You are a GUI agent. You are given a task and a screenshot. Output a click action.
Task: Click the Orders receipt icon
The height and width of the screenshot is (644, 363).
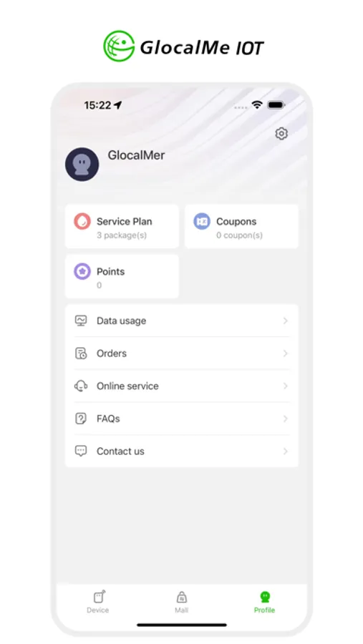click(x=81, y=353)
